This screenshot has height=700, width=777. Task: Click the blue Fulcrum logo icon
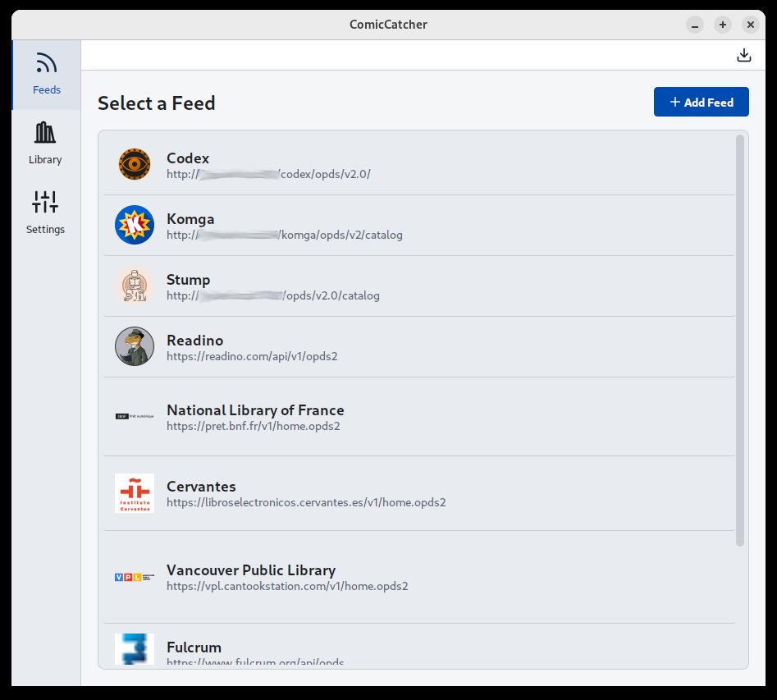[x=135, y=648]
